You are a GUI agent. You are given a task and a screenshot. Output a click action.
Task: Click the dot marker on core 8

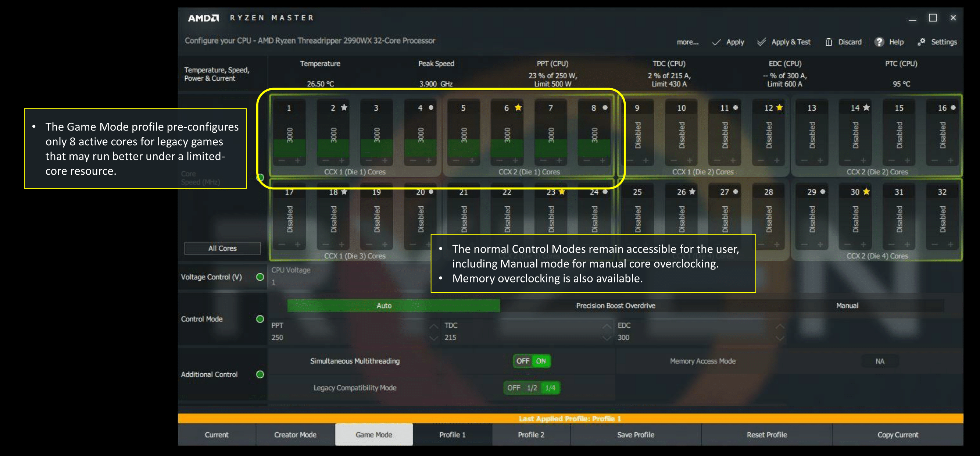click(605, 107)
